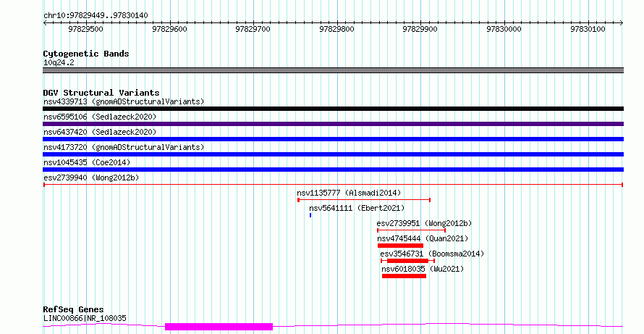Click the nsv4745444 Quan2021 label
644x334 pixels.
coord(423,238)
